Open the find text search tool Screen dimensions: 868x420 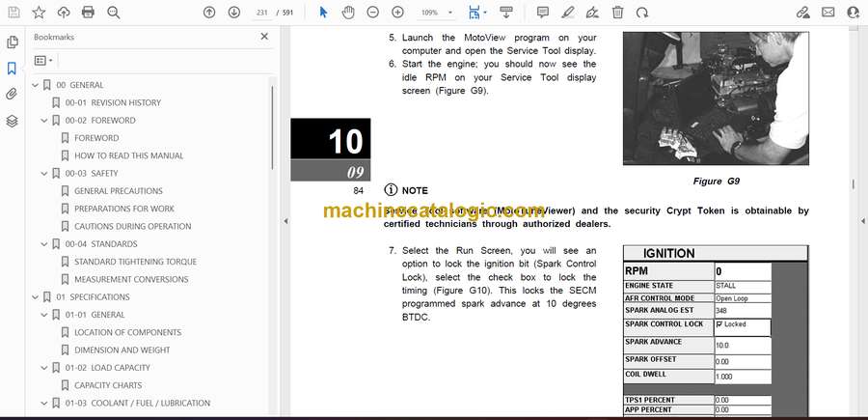coord(114,13)
